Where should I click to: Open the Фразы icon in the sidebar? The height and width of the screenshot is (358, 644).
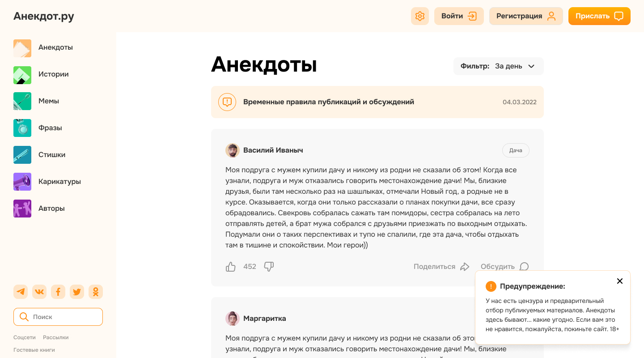(x=22, y=128)
